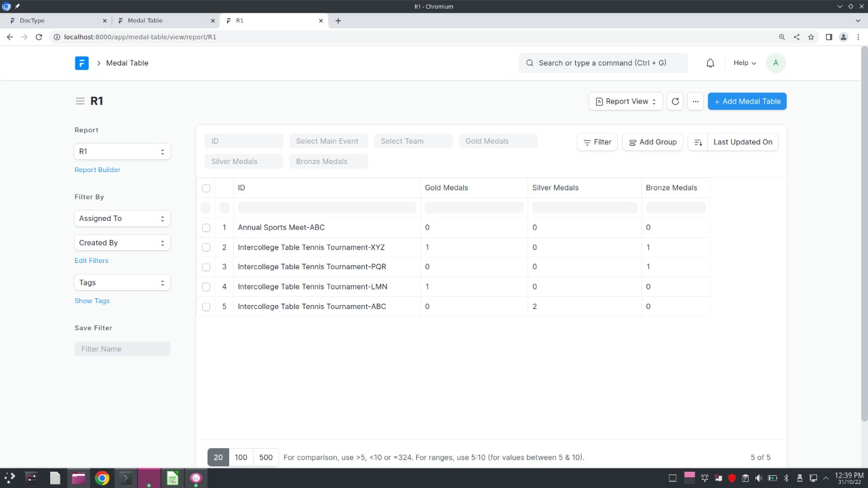
Task: Click taskbar volume icon
Action: pos(759,478)
